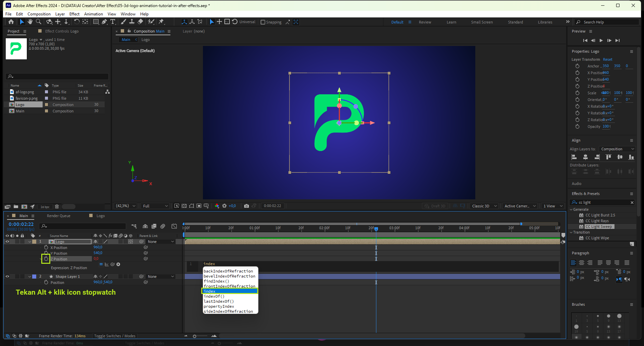The height and width of the screenshot is (346, 644).
Task: Take a snapshot with camera icon
Action: 247,206
